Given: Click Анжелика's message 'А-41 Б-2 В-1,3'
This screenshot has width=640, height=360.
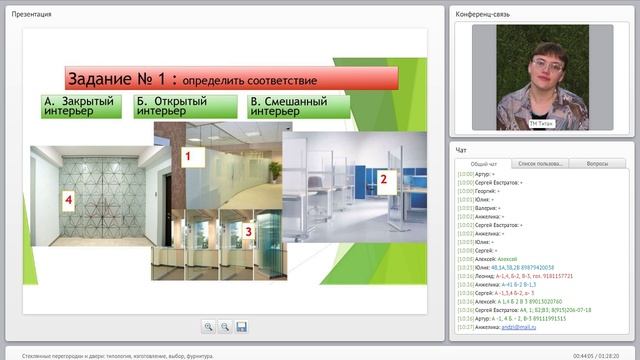Looking at the screenshot, I should click(497, 285).
